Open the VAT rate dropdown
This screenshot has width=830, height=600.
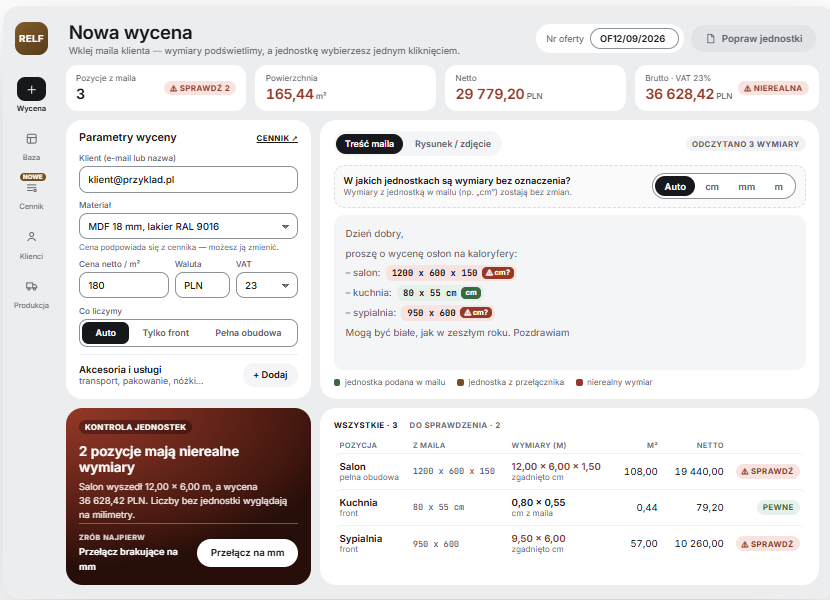tap(267, 285)
